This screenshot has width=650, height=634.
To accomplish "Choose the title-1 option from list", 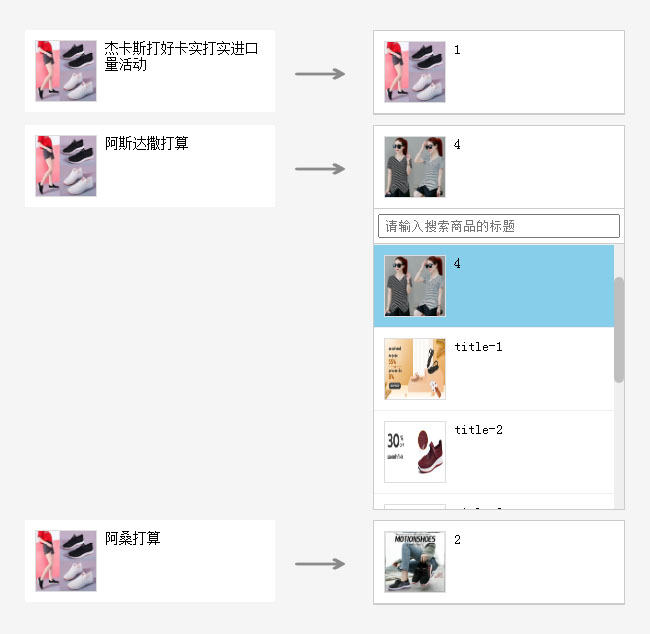I will pos(494,369).
